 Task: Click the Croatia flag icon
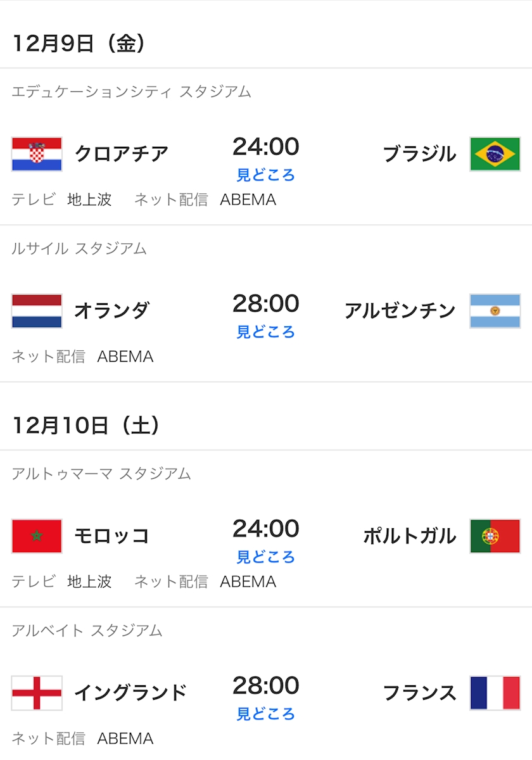coord(37,154)
